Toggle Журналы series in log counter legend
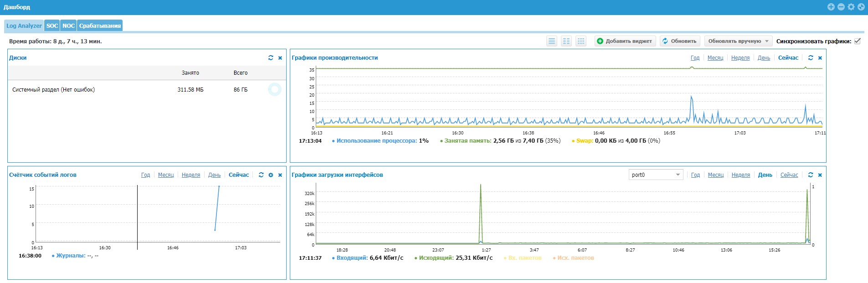Screen dimensions: 868x283 click(x=75, y=256)
